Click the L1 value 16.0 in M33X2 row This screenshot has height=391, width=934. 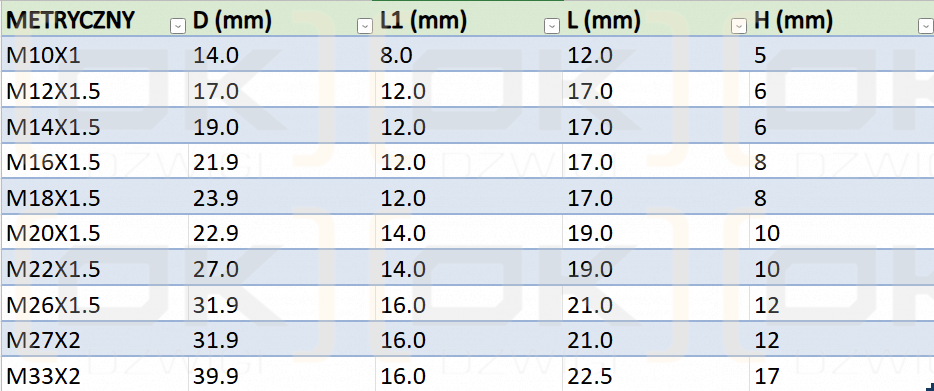(403, 376)
